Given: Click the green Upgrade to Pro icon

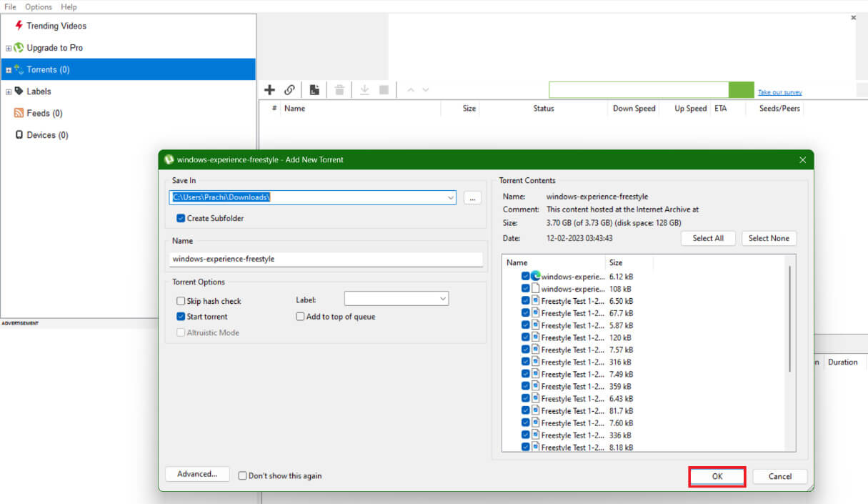Looking at the screenshot, I should pos(19,48).
